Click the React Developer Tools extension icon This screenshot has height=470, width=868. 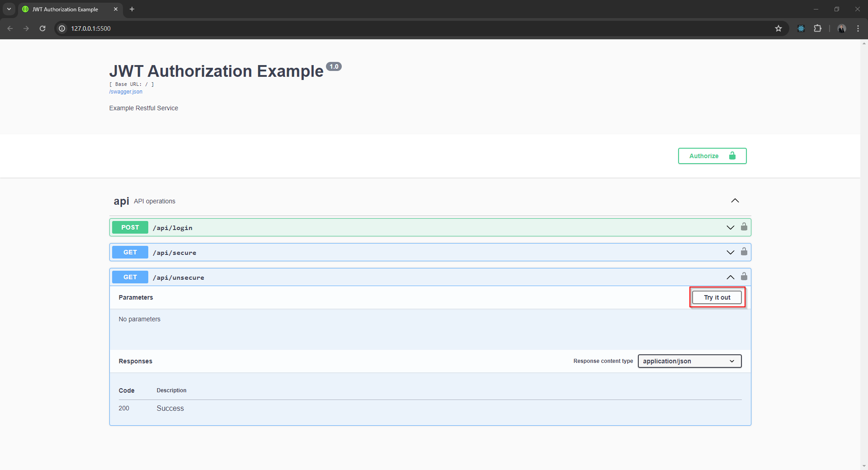pos(801,28)
